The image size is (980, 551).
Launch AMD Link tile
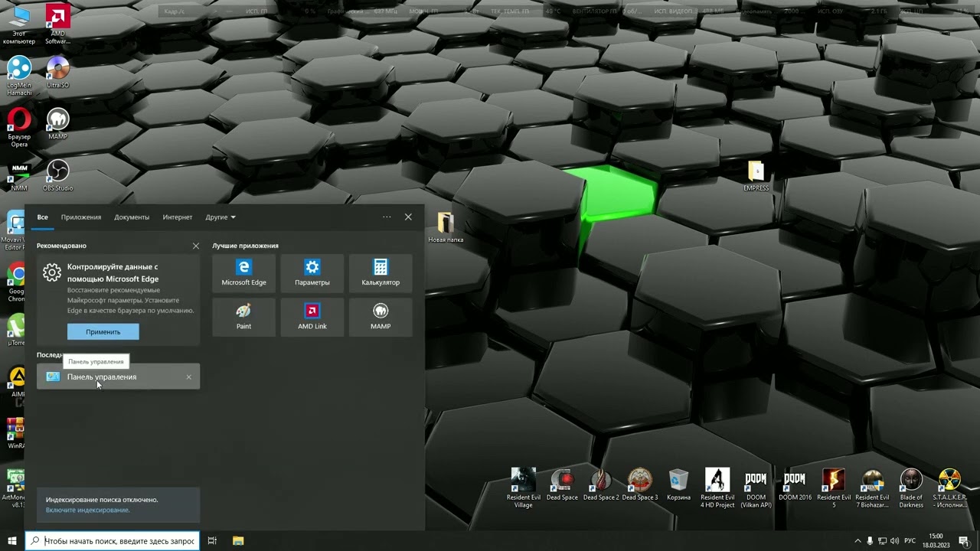[x=312, y=316]
